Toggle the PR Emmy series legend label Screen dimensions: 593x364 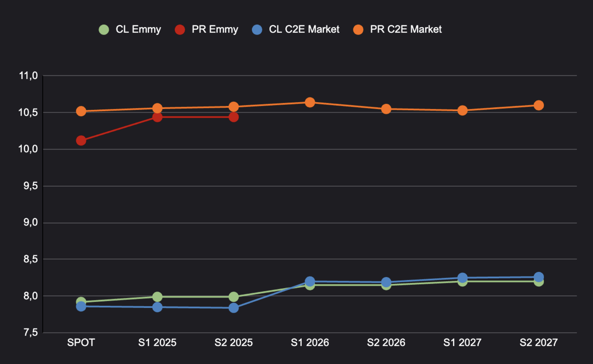[215, 29]
